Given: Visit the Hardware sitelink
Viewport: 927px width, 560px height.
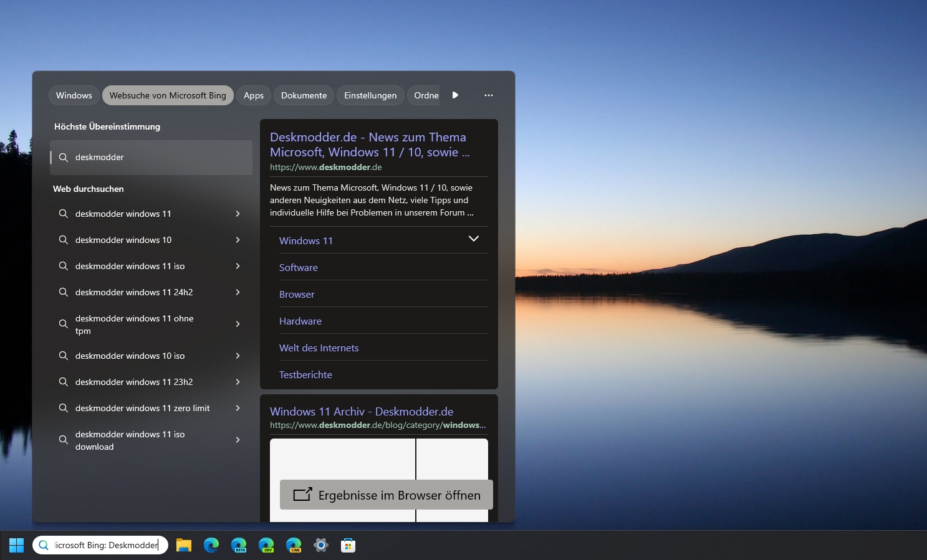Looking at the screenshot, I should (x=300, y=321).
